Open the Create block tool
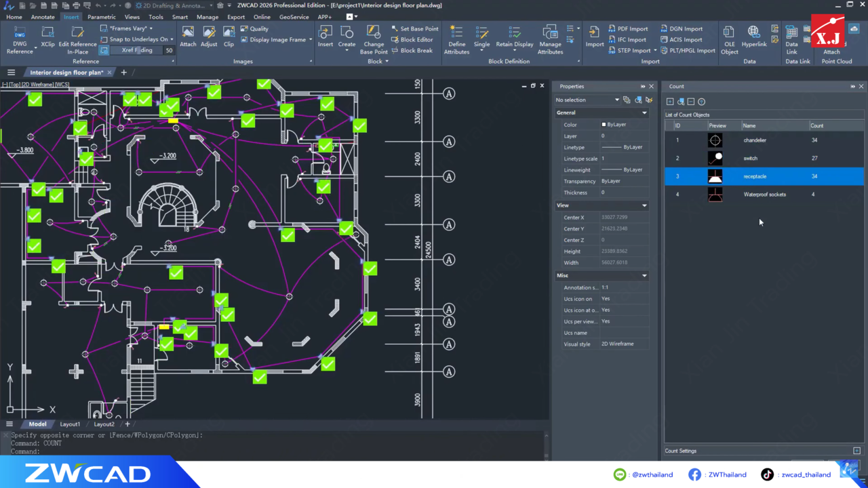Screen dimensions: 868x488 (x=347, y=37)
